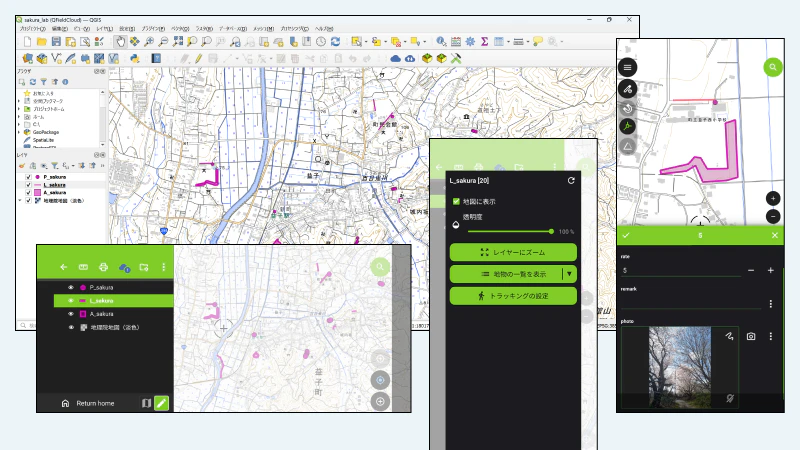Decrease rate value with minus stepper
This screenshot has width=800, height=450.
(751, 270)
